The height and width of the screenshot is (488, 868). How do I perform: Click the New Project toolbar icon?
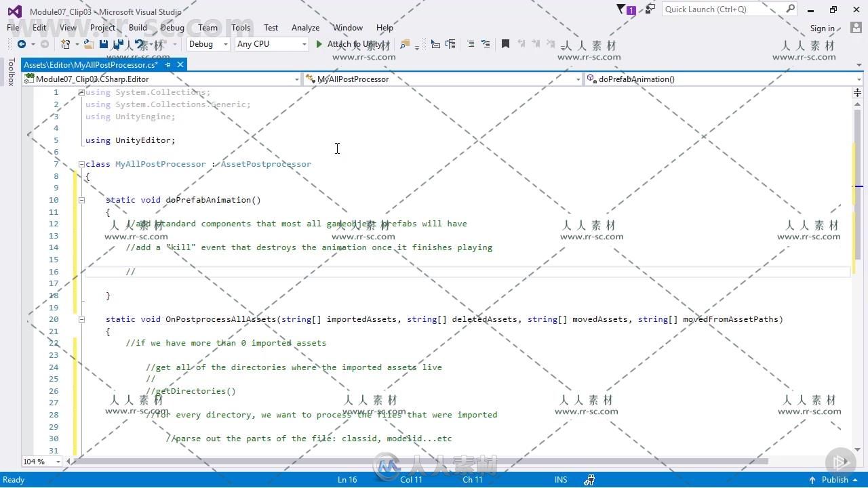(66, 44)
